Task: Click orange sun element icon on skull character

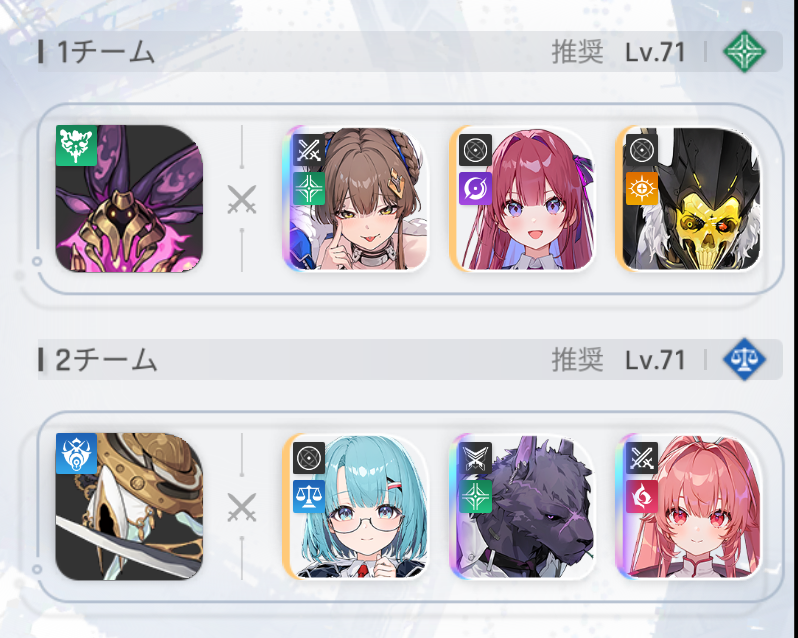Action: tap(642, 188)
